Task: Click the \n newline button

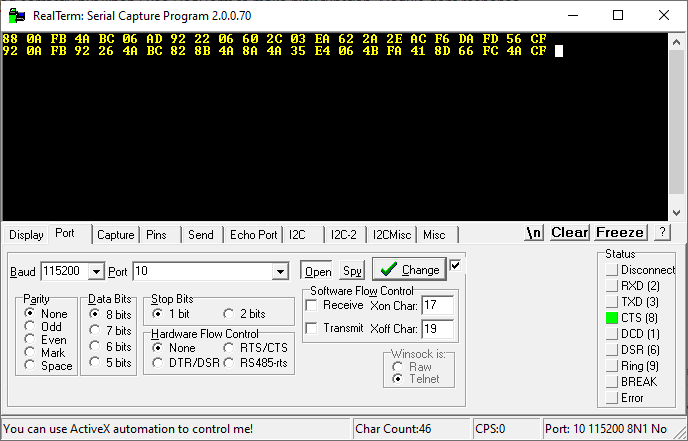Action: (534, 233)
